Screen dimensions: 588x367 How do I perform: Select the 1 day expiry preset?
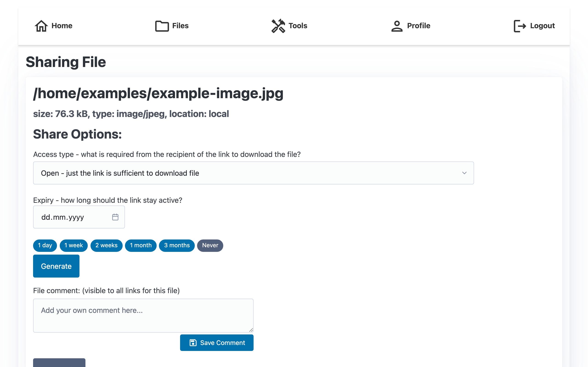coord(45,245)
